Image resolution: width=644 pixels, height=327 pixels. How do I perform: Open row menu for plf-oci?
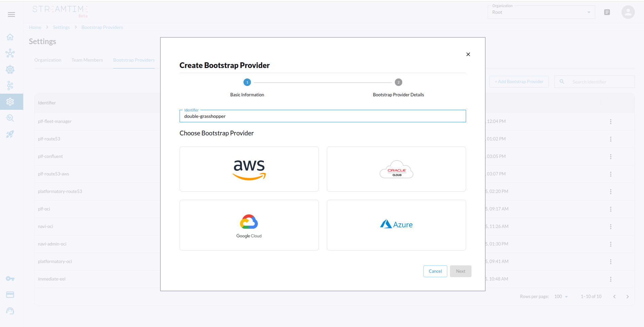click(611, 209)
